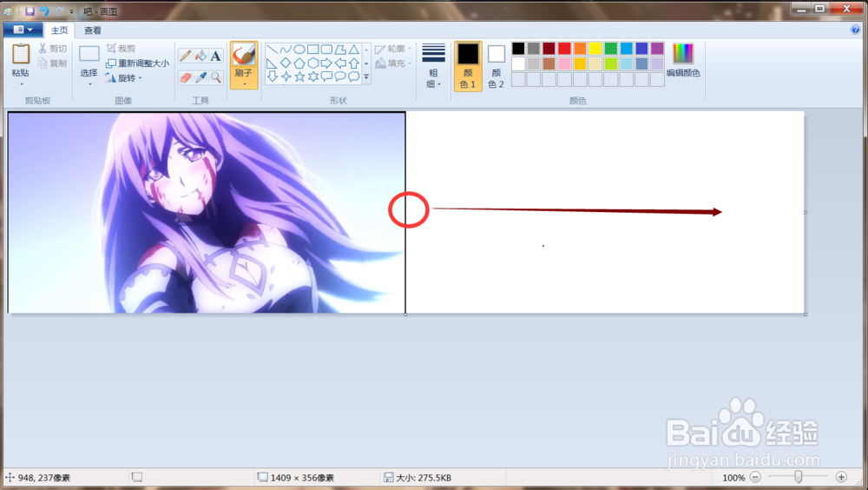This screenshot has width=868, height=490.
Task: Open the Outline (轮廓) dropdown
Action: tap(393, 49)
